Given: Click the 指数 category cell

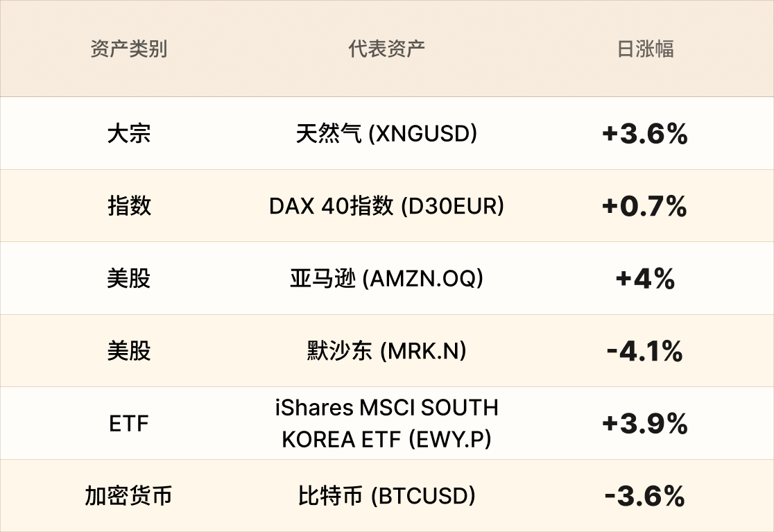Looking at the screenshot, I should coord(128,206).
